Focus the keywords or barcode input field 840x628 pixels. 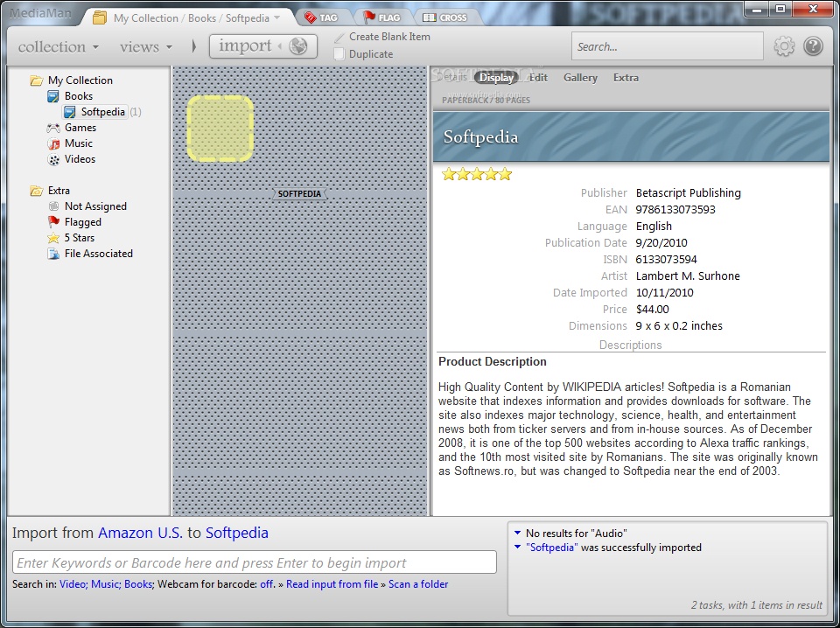(x=255, y=562)
